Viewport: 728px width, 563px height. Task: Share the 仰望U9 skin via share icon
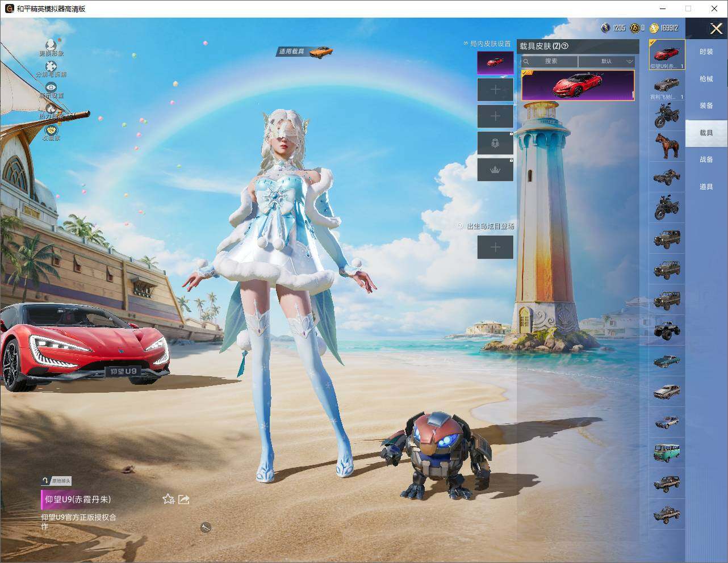[x=184, y=499]
